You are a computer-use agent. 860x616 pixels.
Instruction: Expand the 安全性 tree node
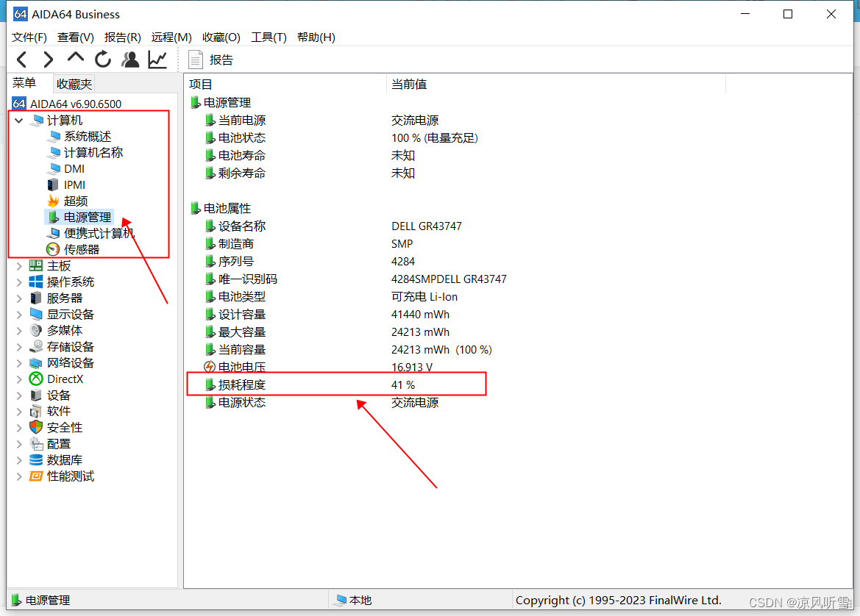[x=19, y=428]
